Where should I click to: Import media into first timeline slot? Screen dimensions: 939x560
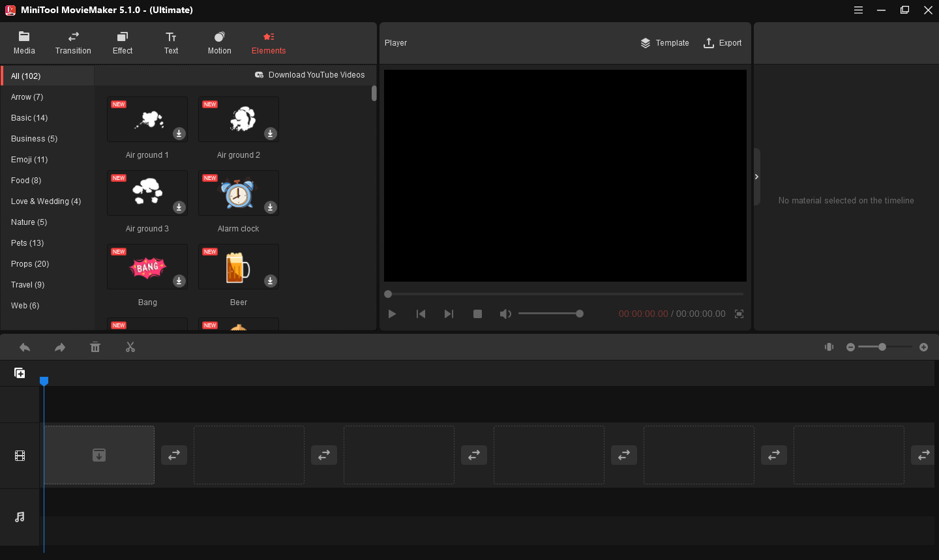(99, 455)
